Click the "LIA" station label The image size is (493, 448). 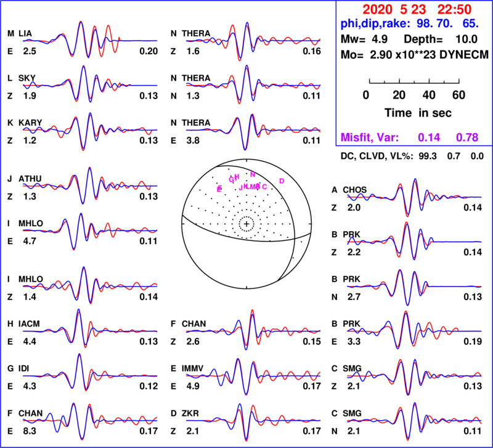25,33
